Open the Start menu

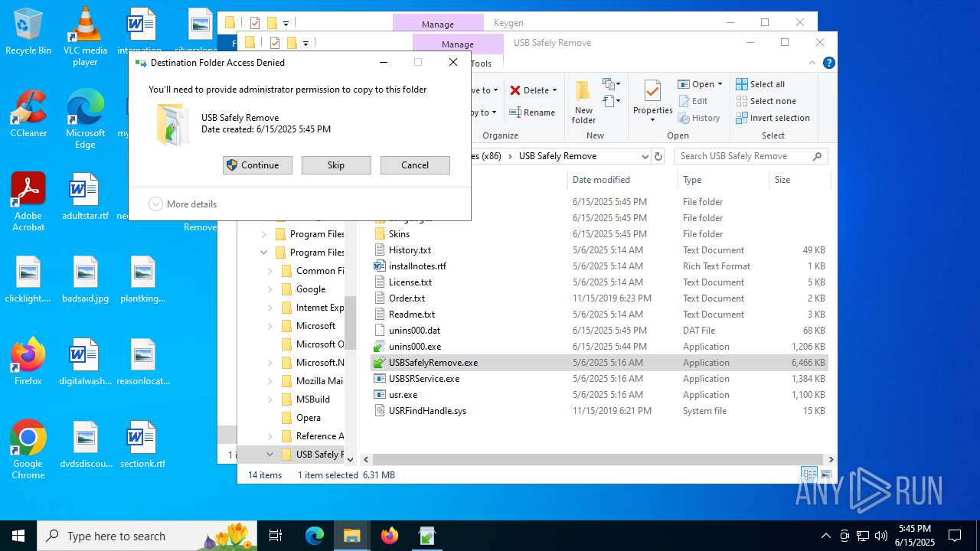[18, 536]
